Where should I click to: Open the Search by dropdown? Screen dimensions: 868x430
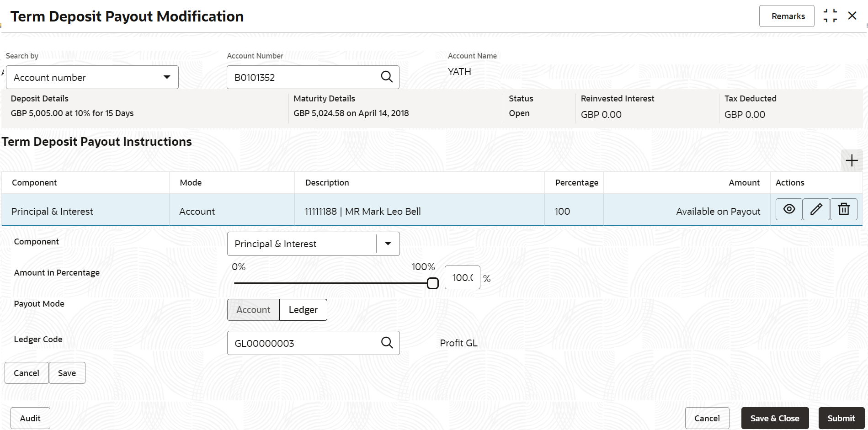[x=92, y=77]
